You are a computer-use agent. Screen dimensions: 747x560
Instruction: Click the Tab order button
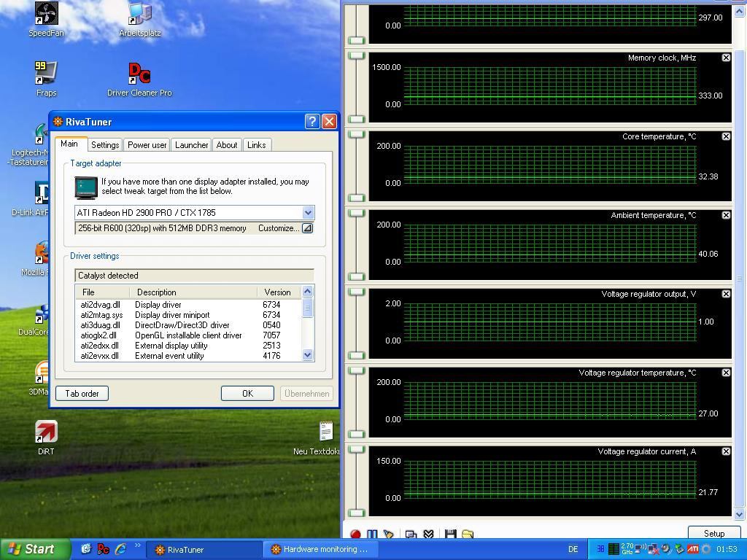click(x=82, y=393)
